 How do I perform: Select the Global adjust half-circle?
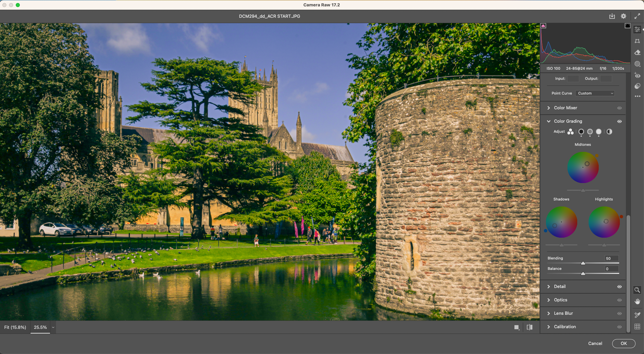pyautogui.click(x=609, y=132)
